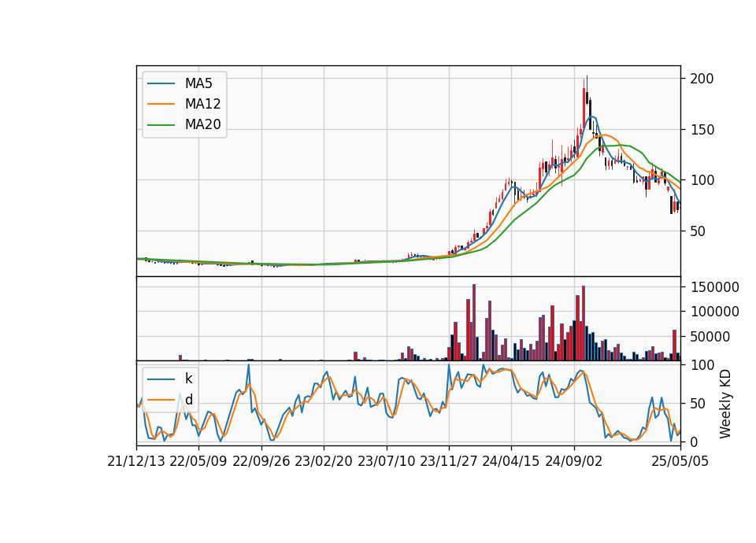The height and width of the screenshot is (543, 756).
Task: Click the 22/09/26 date label
Action: coord(261,462)
